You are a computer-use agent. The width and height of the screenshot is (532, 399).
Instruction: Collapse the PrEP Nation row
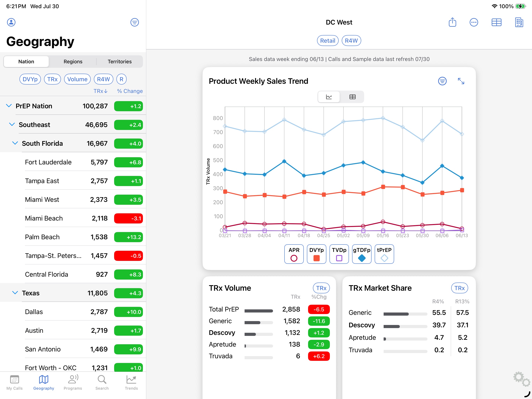pos(9,106)
